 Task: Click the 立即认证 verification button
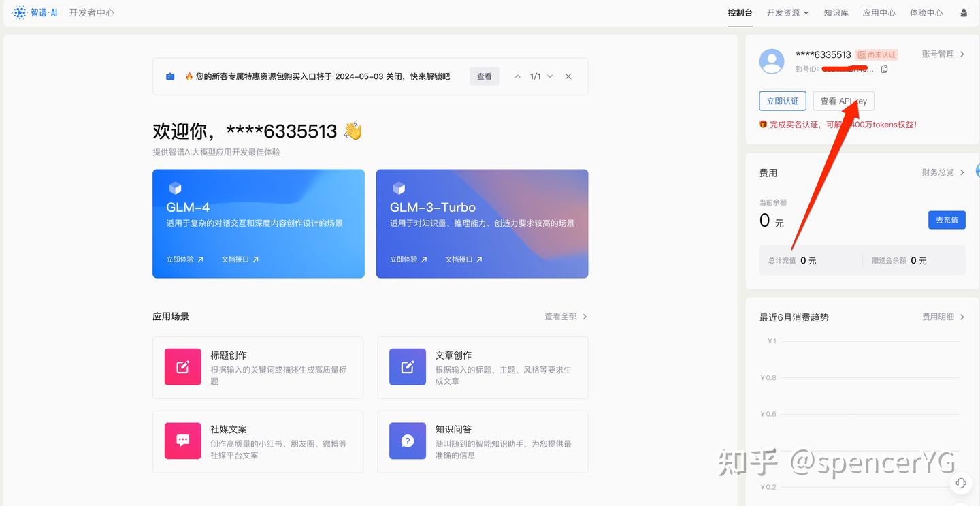pos(782,100)
